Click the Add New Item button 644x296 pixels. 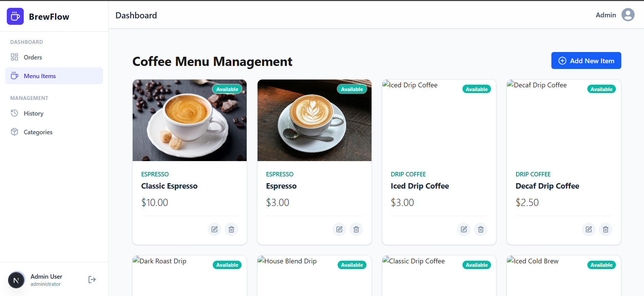tap(586, 60)
